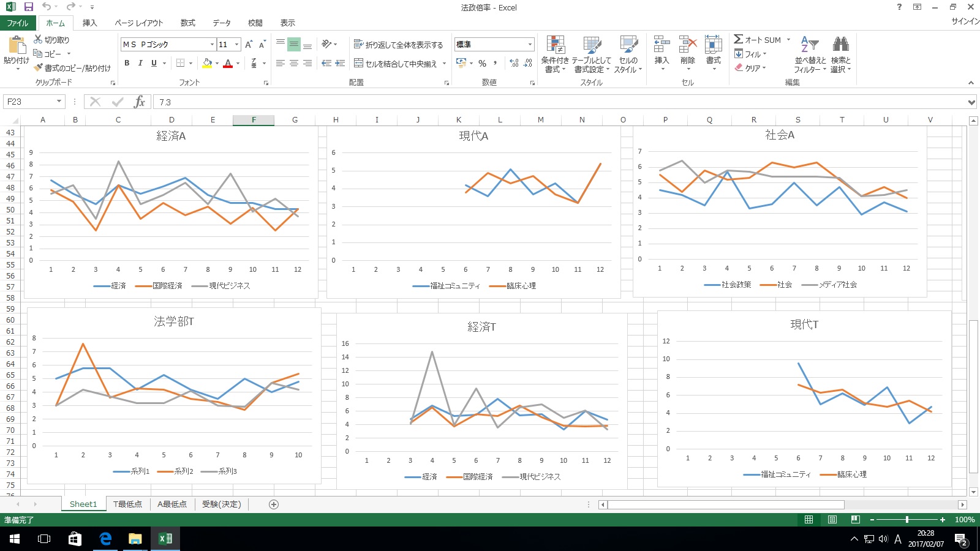This screenshot has width=980, height=551.
Task: Add a new sheet with the plus icon
Action: click(x=274, y=504)
